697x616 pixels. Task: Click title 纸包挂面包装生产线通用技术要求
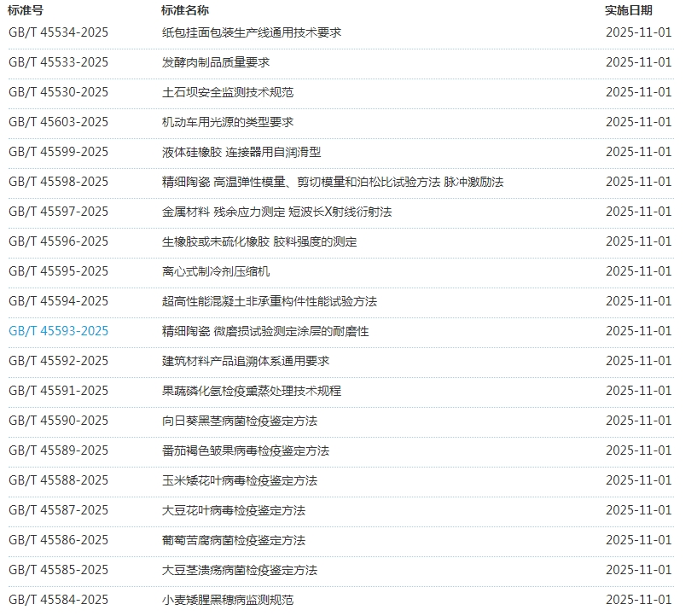[252, 32]
